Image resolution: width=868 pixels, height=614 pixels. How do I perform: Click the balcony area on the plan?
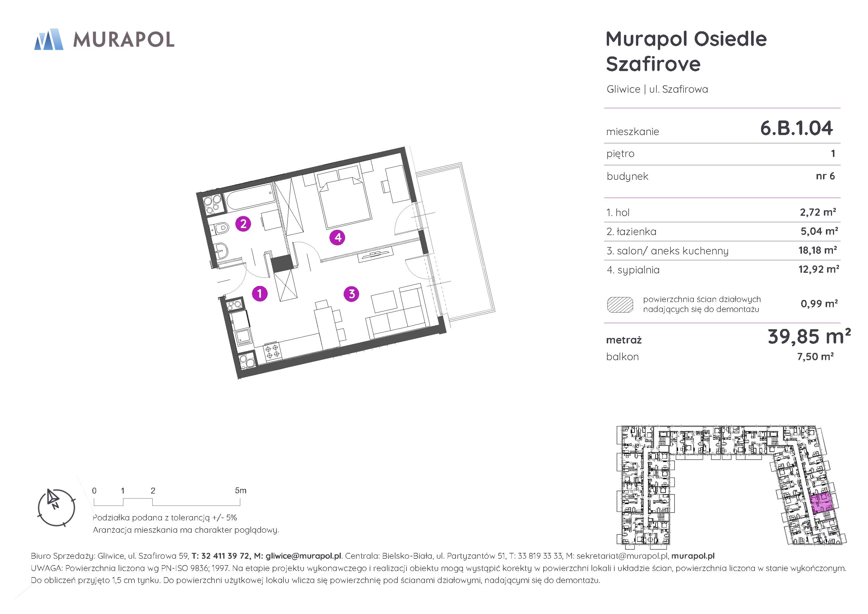(x=455, y=242)
